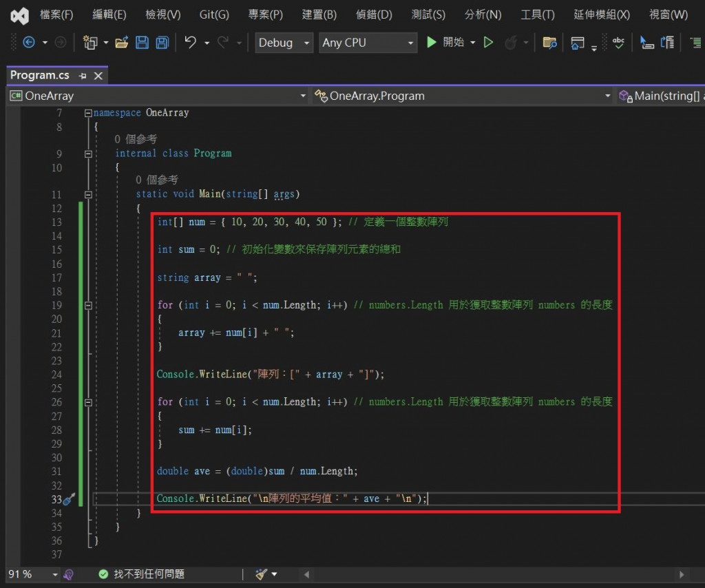This screenshot has width=705, height=588.
Task: Click the screwdriver quick actions icon on line 33
Action: [69, 498]
